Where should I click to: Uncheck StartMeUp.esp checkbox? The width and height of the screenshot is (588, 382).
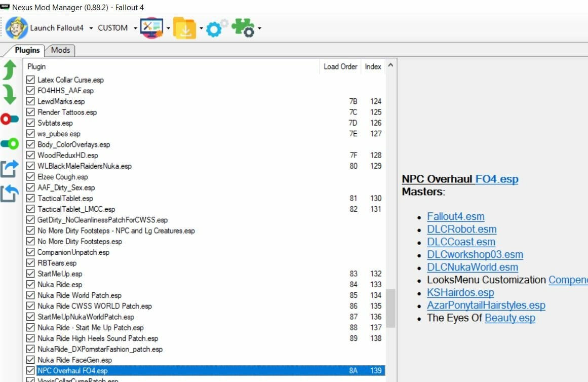(x=30, y=274)
